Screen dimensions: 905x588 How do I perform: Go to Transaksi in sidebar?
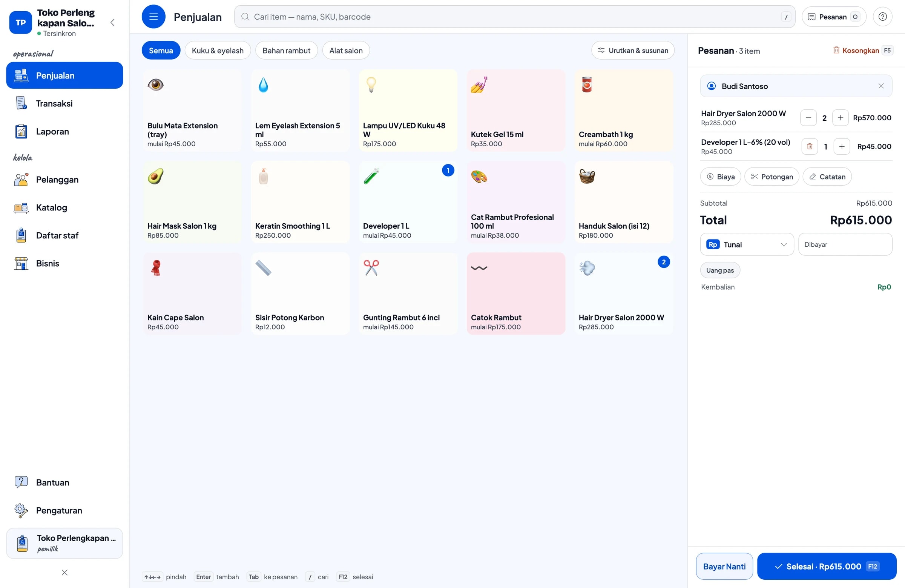click(x=64, y=103)
